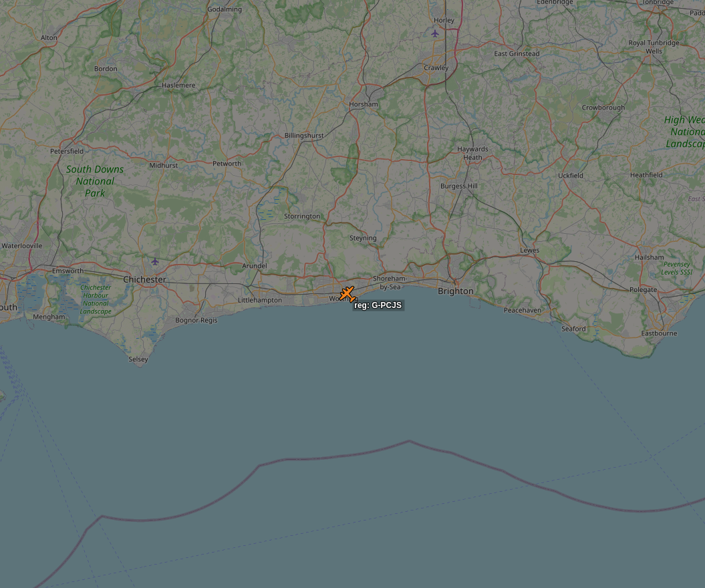Image resolution: width=705 pixels, height=588 pixels.
Task: Click the Petersfield town label
Action: tap(67, 151)
